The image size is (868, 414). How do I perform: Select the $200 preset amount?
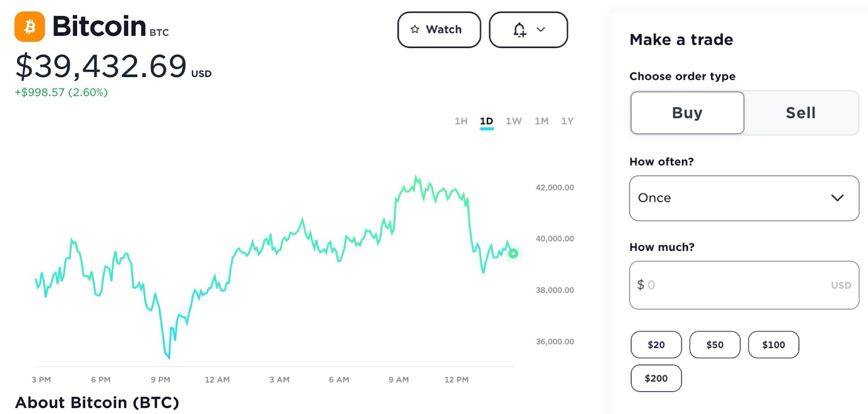pyautogui.click(x=656, y=378)
